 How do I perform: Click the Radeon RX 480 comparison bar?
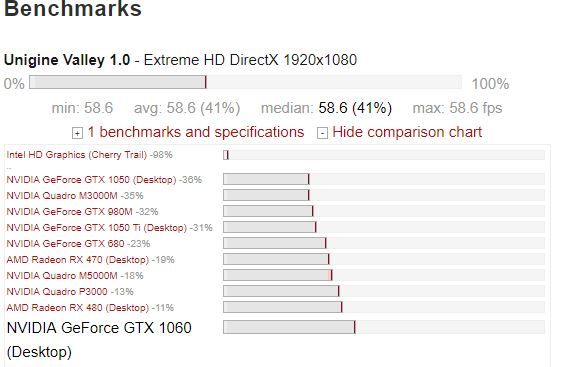(x=384, y=307)
